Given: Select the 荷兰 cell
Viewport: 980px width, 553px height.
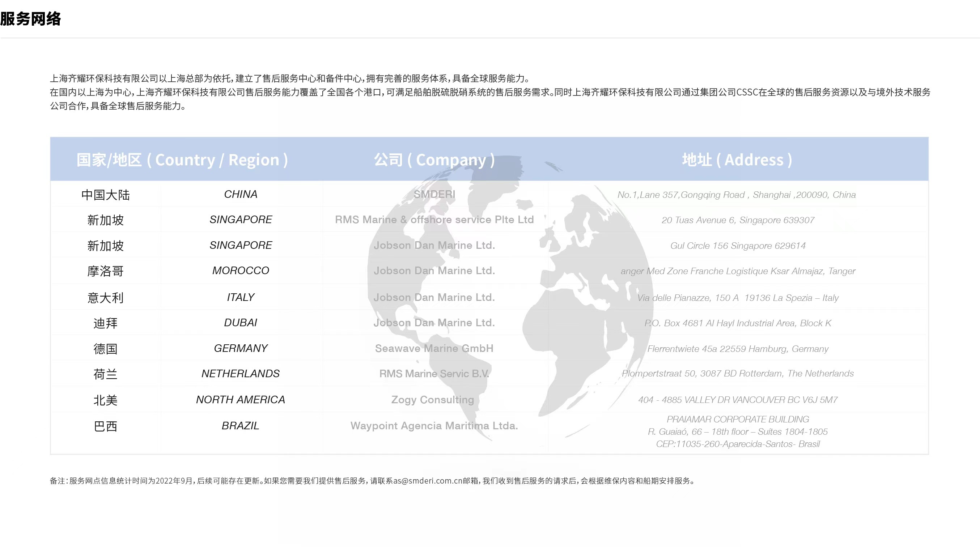Looking at the screenshot, I should (105, 374).
